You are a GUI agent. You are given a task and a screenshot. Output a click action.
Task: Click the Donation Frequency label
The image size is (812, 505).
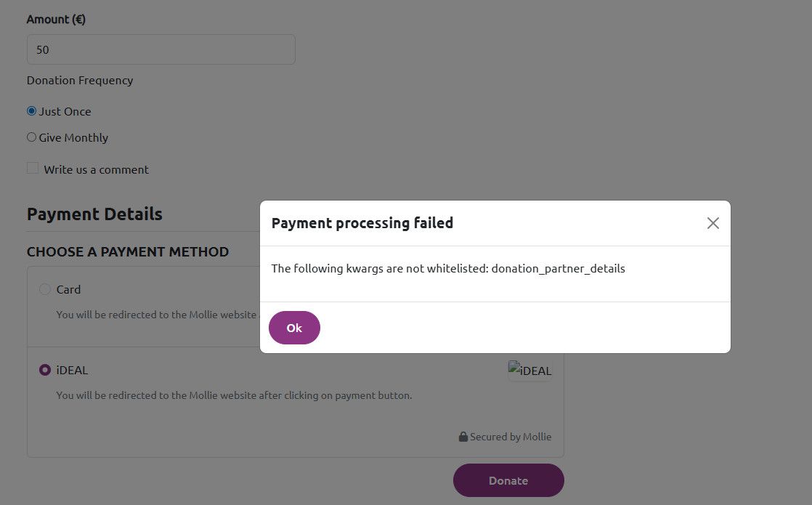(80, 80)
